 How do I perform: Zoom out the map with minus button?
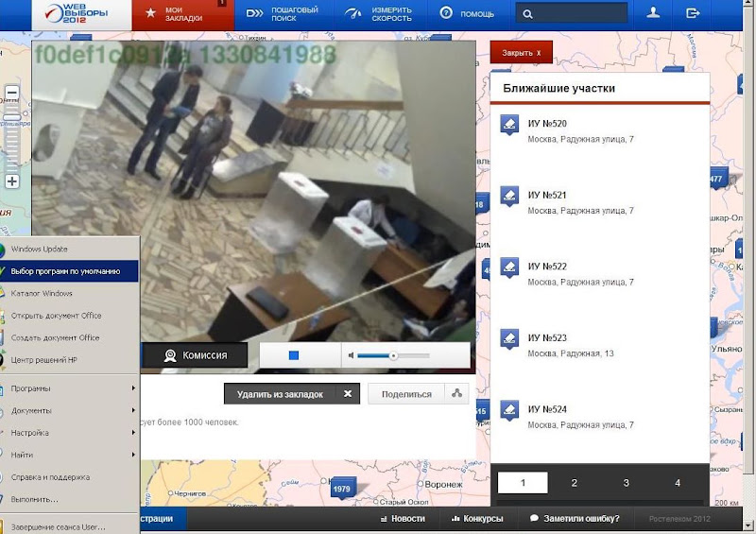coord(12,92)
